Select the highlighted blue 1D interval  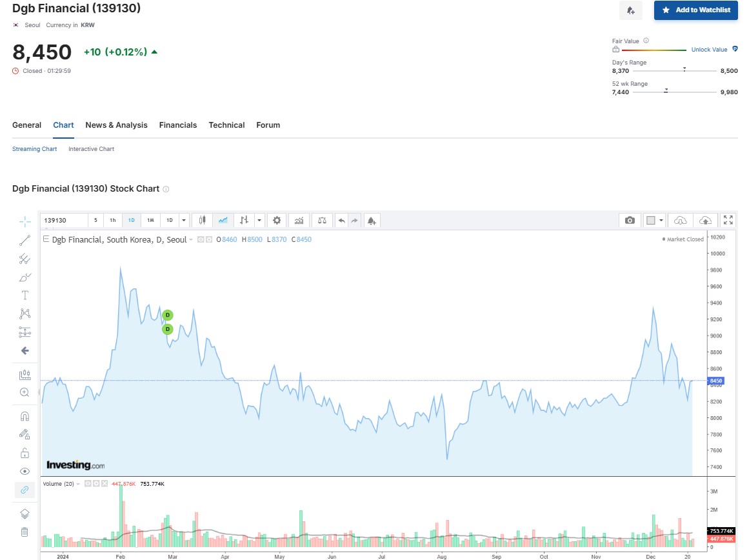(x=132, y=220)
